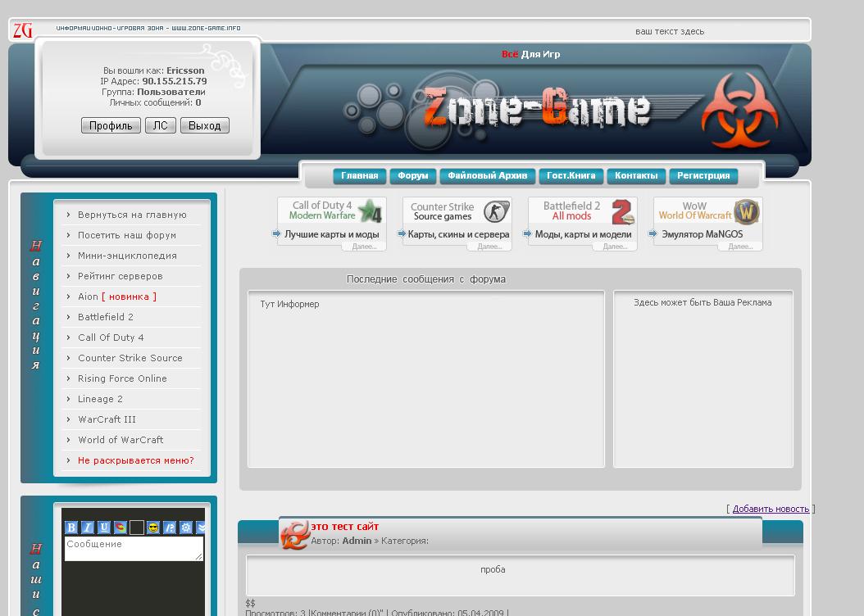Click the red biohazard logo in the header

pos(739,110)
